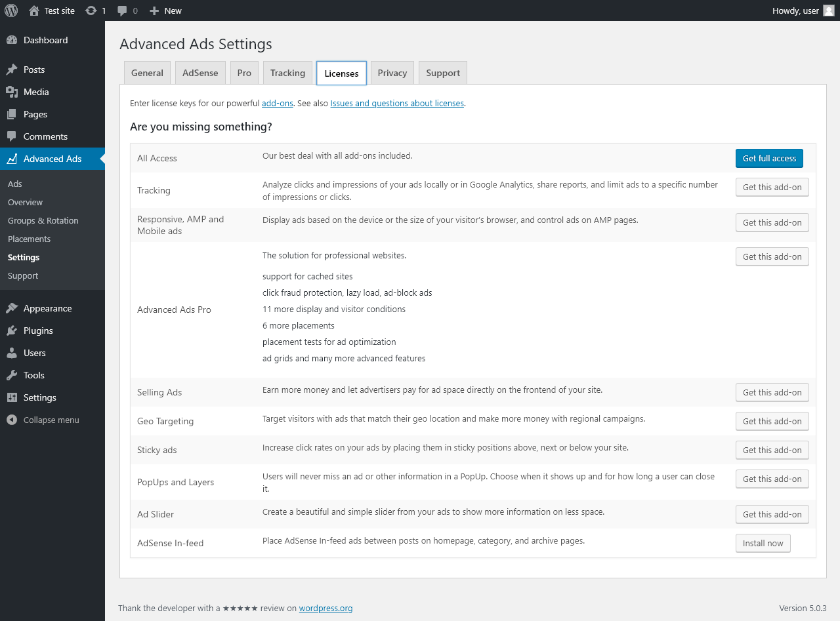The height and width of the screenshot is (621, 840).
Task: Select the Pro tab
Action: click(x=244, y=73)
